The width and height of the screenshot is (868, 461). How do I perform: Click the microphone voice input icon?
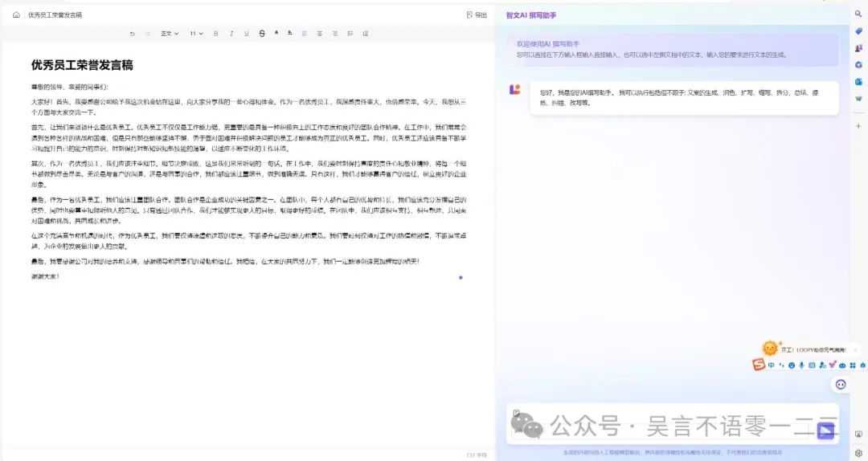click(x=801, y=365)
